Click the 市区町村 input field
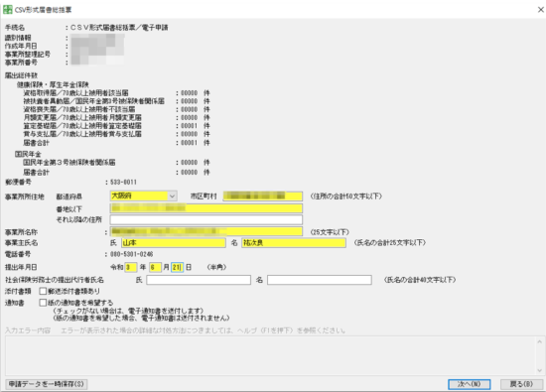 [262, 196]
